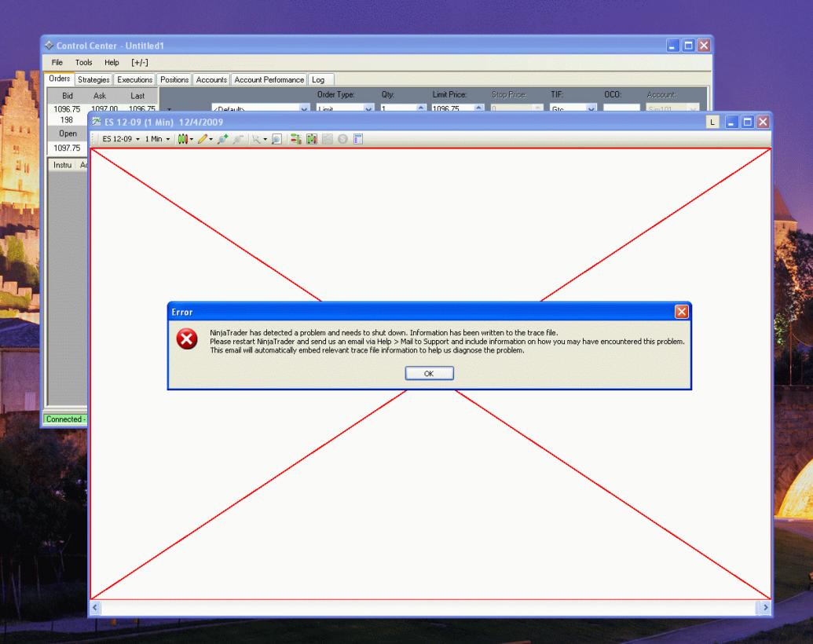The height and width of the screenshot is (644, 813).
Task: Switch to the Positions tab
Action: coord(174,80)
